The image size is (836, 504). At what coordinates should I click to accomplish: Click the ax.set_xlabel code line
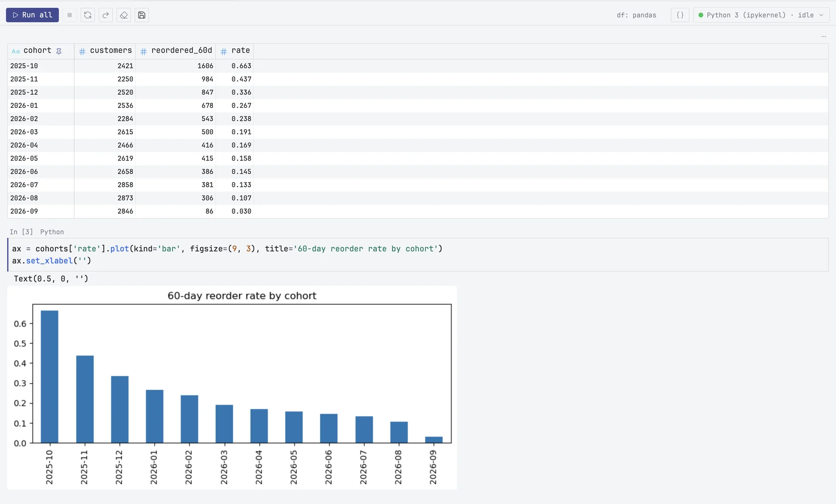click(52, 261)
